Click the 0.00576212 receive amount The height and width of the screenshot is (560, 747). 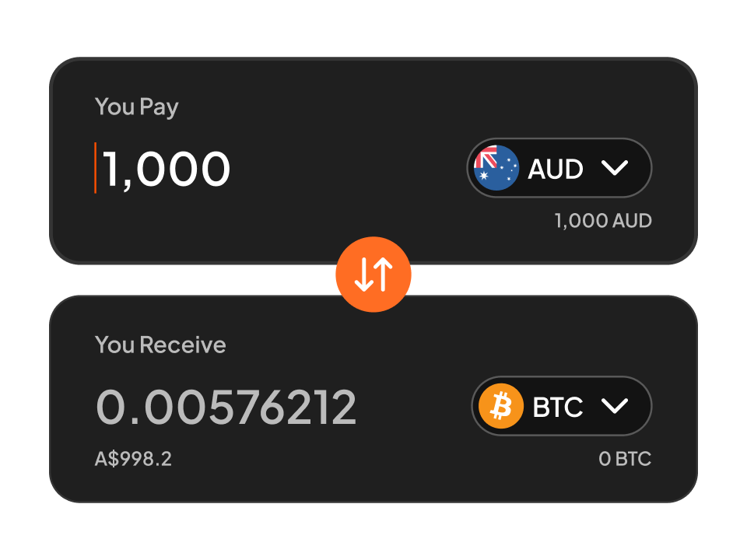(226, 407)
